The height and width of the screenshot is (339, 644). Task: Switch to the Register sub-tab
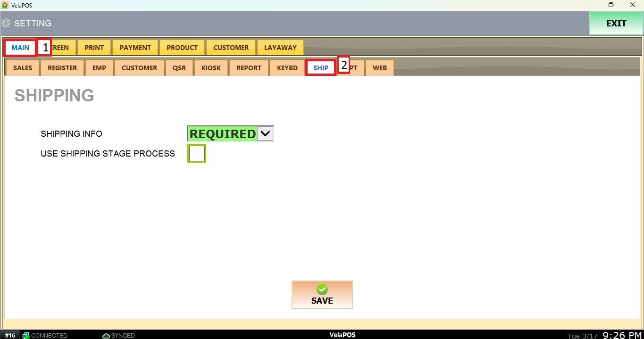tap(62, 68)
